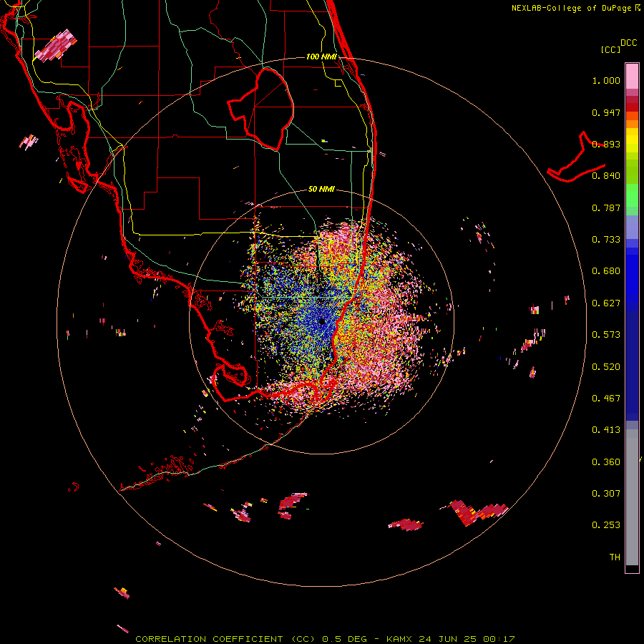
Task: Select the 0.573 scale value
Action: (x=606, y=335)
